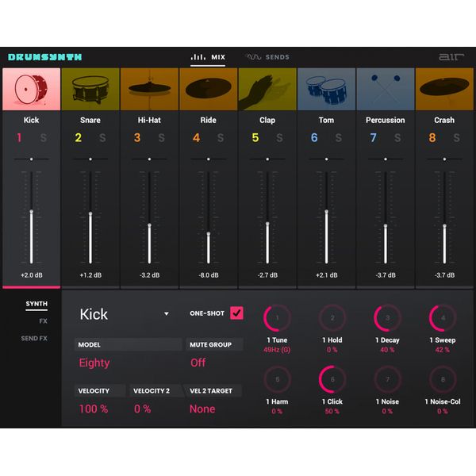Click the Sweep value 42 %
The image size is (476, 476).
tap(443, 350)
